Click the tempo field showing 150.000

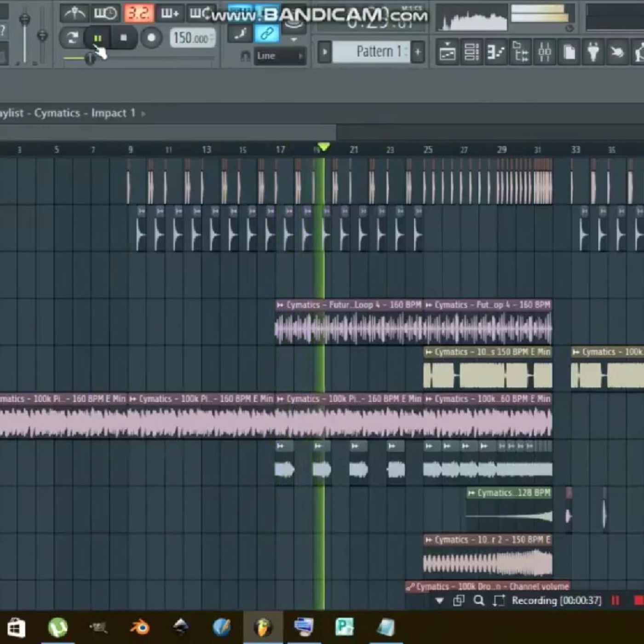tap(192, 38)
